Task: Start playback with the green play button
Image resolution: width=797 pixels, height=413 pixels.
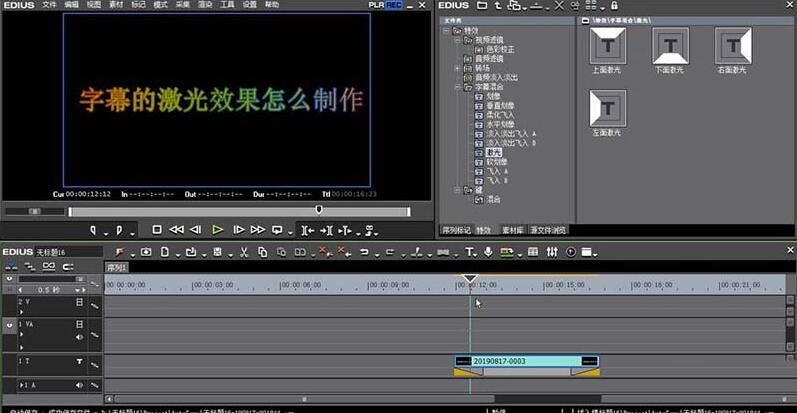Action: (218, 230)
